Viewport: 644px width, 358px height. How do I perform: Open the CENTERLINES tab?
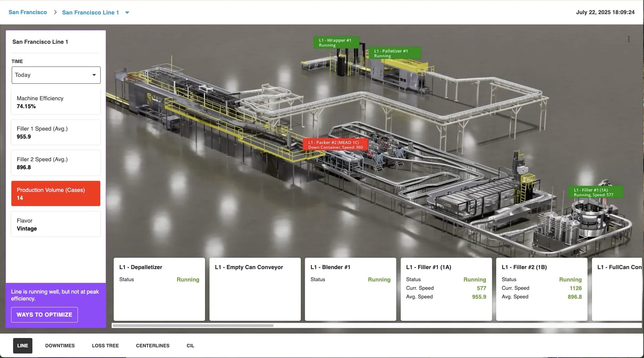(x=153, y=346)
